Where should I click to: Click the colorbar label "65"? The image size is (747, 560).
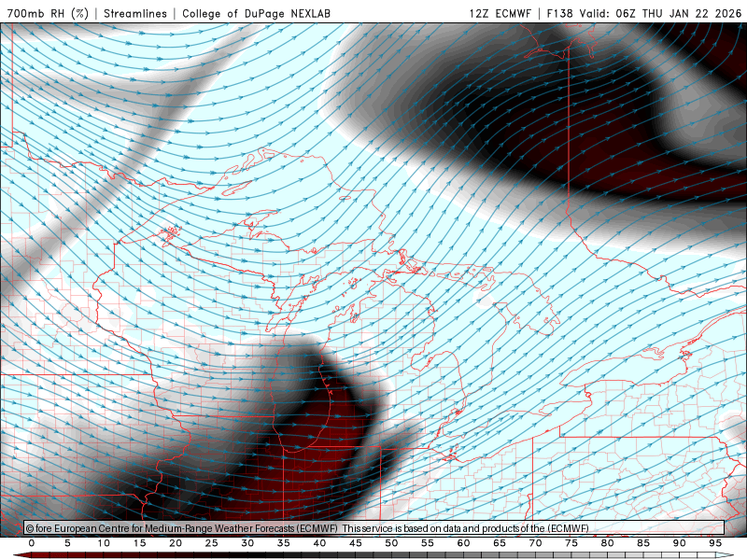[500, 543]
